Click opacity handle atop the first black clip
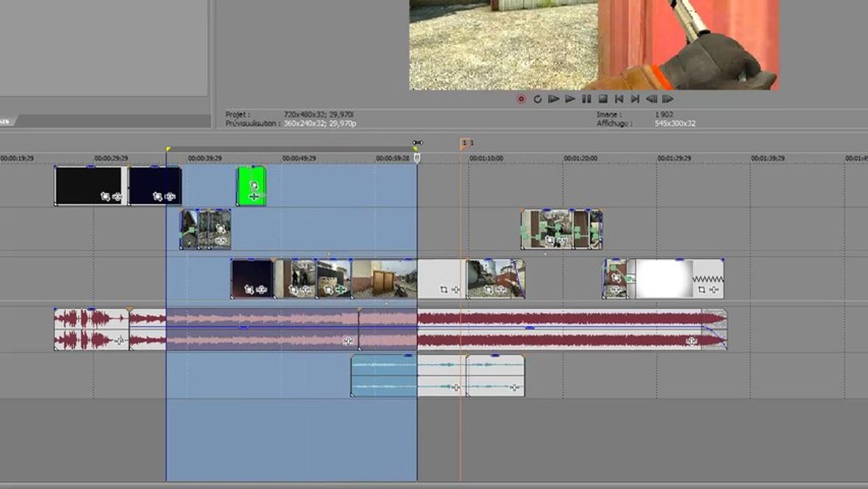The image size is (868, 489). [x=91, y=166]
